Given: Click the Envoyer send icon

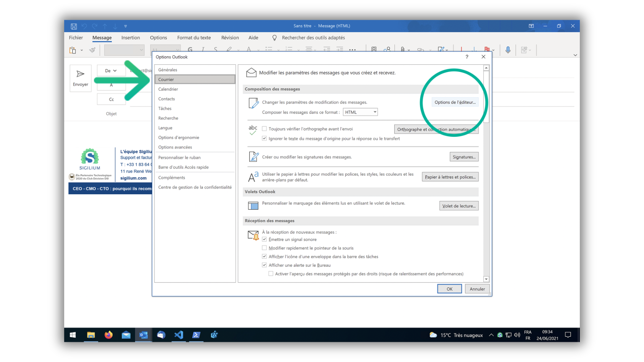Looking at the screenshot, I should tap(80, 74).
